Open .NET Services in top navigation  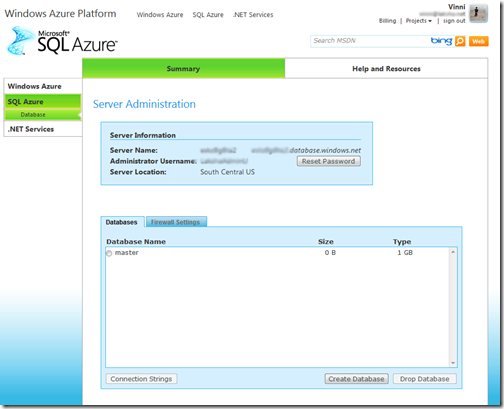pos(253,15)
